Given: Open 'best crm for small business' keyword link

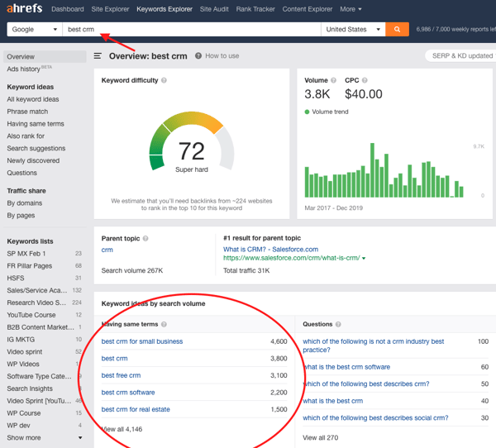Looking at the screenshot, I should (x=142, y=341).
